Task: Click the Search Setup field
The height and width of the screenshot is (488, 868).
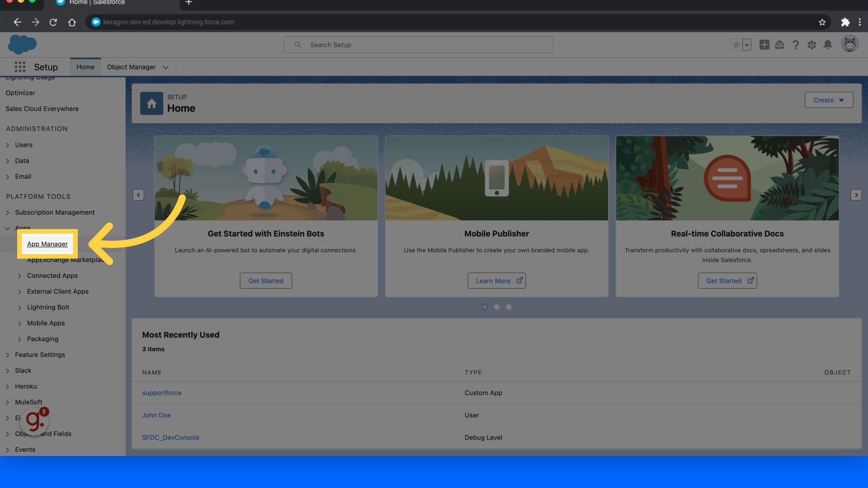Action: 418,45
